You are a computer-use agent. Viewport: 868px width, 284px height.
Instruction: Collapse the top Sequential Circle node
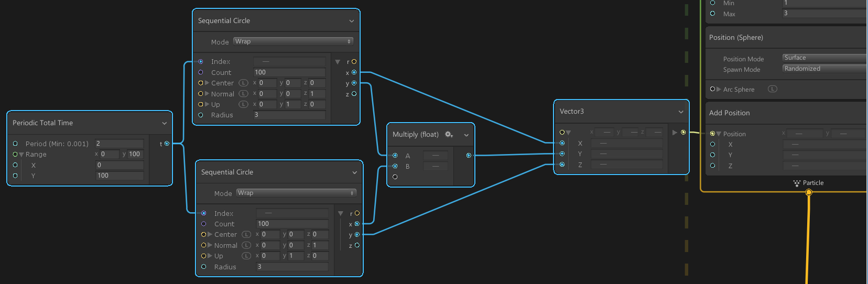point(351,21)
